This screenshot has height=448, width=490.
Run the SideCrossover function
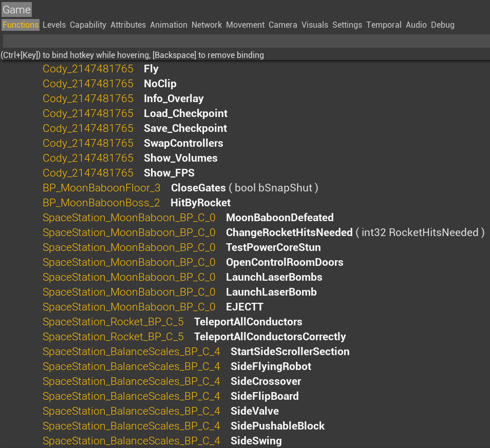point(266,381)
